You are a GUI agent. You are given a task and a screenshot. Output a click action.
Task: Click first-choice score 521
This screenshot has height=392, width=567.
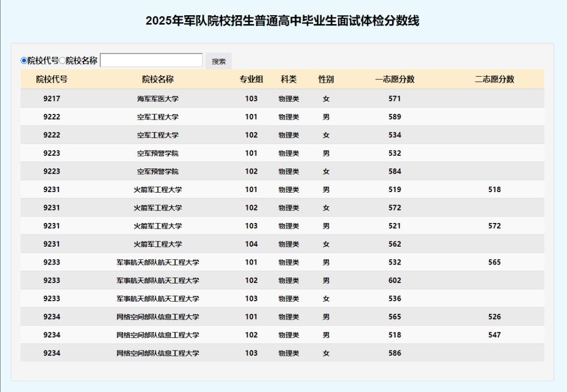pyautogui.click(x=394, y=226)
